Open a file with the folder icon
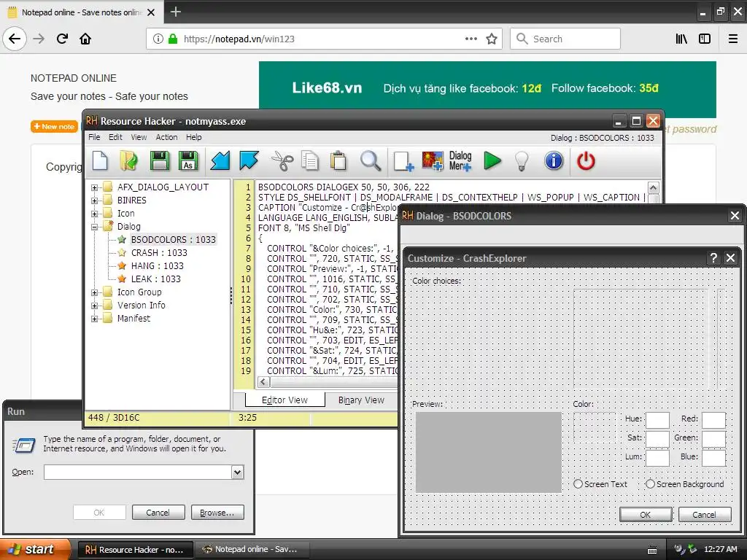The image size is (747, 560). coord(128,161)
